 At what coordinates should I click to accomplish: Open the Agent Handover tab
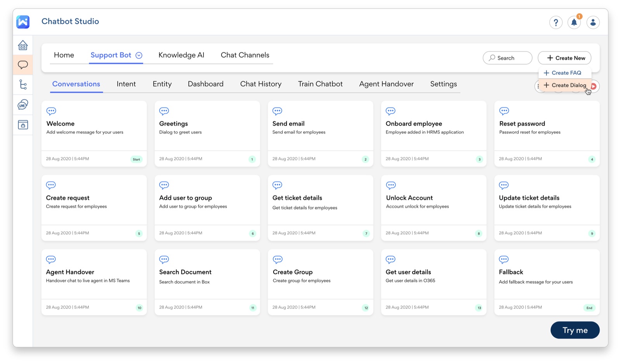[x=387, y=84]
